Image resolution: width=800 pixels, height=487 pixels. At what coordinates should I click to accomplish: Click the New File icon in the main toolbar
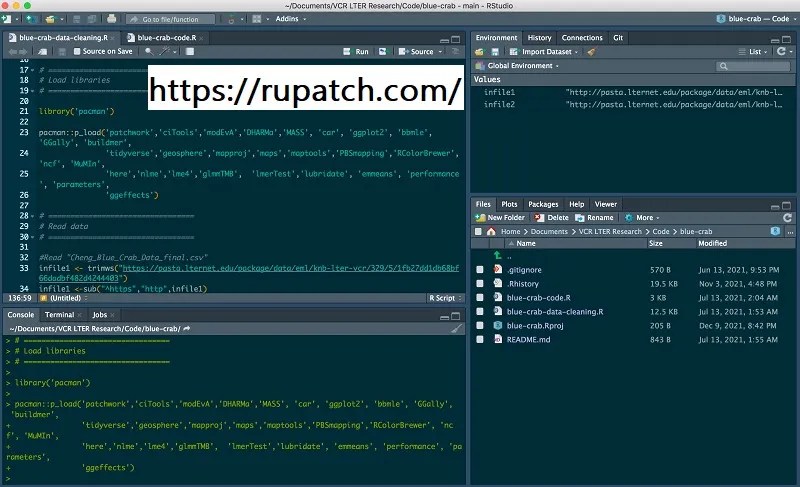click(x=6, y=19)
